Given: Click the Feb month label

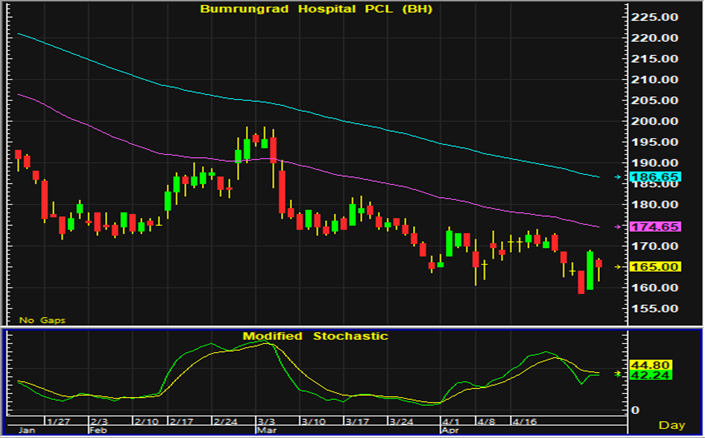Looking at the screenshot, I should click(x=98, y=430).
